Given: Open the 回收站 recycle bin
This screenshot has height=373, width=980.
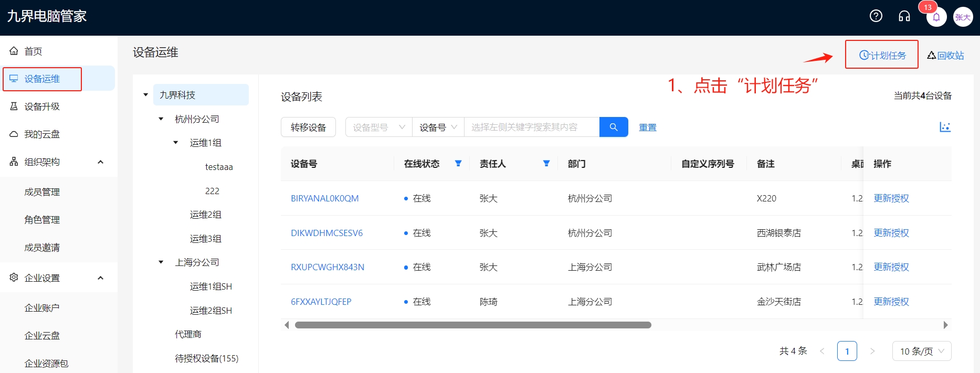Looking at the screenshot, I should tap(945, 55).
